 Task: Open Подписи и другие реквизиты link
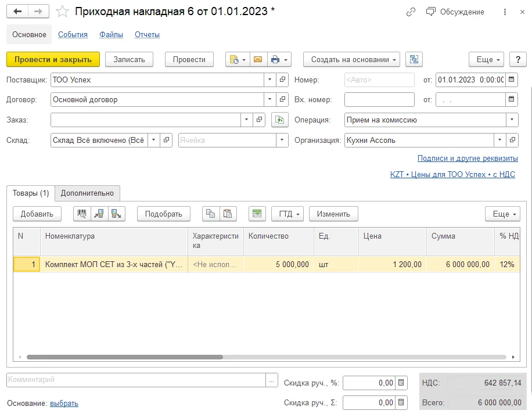click(x=468, y=159)
